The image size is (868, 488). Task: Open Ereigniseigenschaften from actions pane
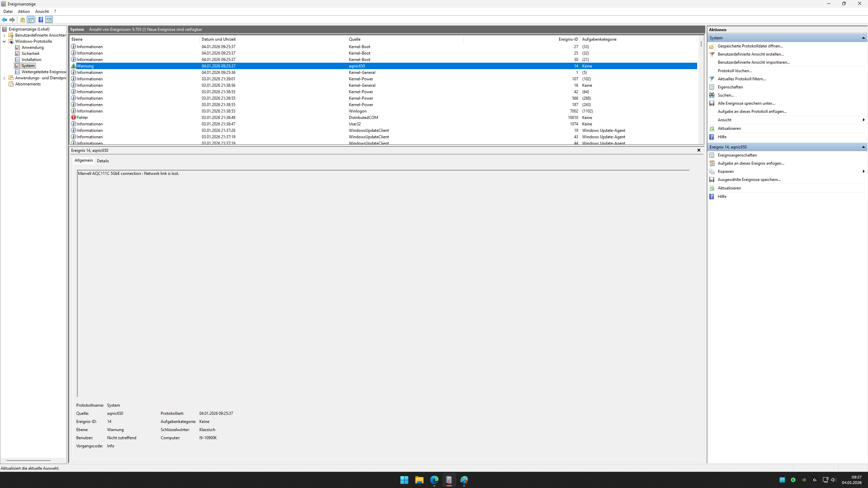click(x=737, y=155)
